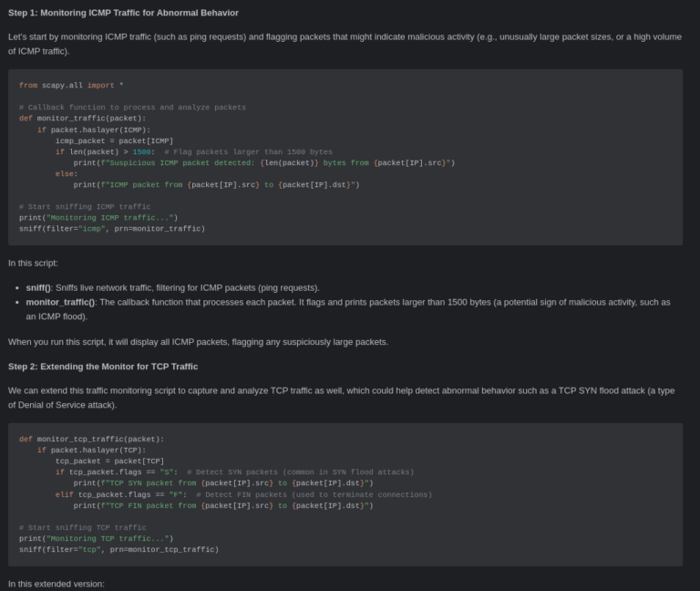Click the TCP SYN packet print statement
Image resolution: width=700 pixels, height=591 pixels.
223,482
